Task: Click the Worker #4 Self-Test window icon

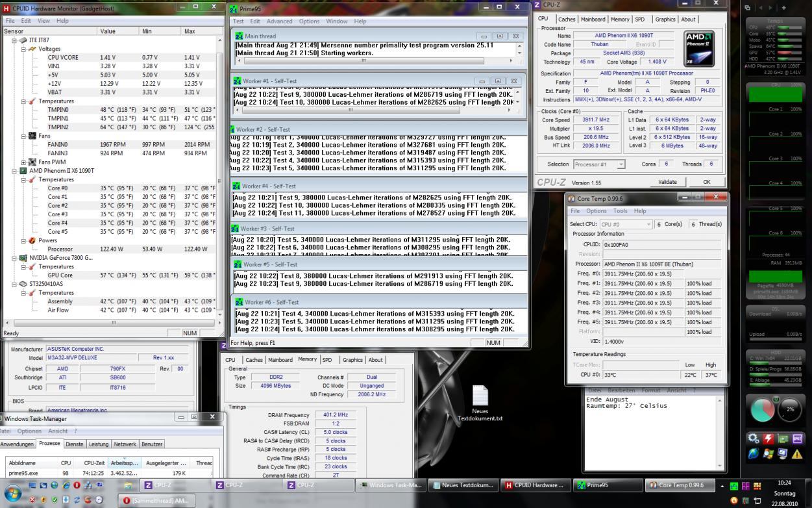Action: pyautogui.click(x=237, y=186)
